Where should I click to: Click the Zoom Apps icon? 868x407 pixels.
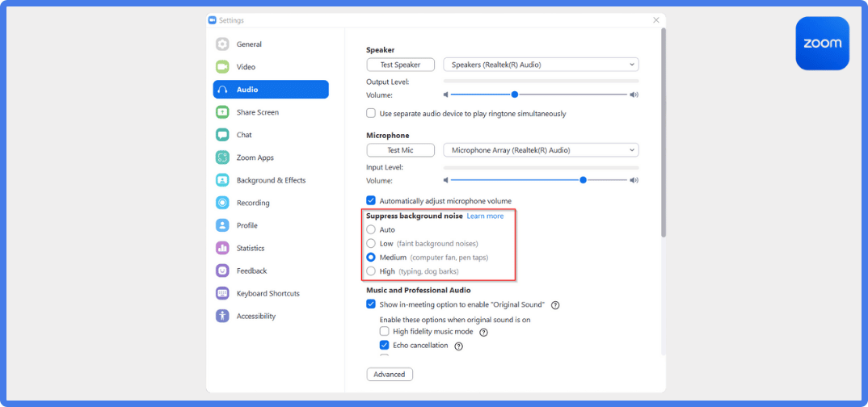222,157
